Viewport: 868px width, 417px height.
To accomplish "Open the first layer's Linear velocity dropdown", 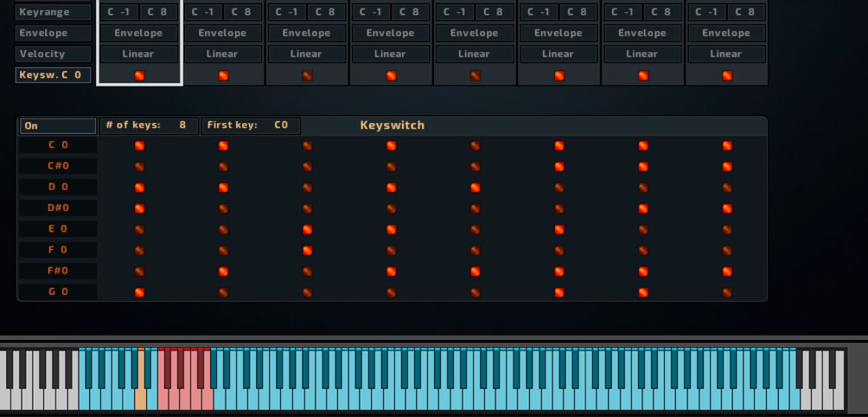I will (138, 54).
